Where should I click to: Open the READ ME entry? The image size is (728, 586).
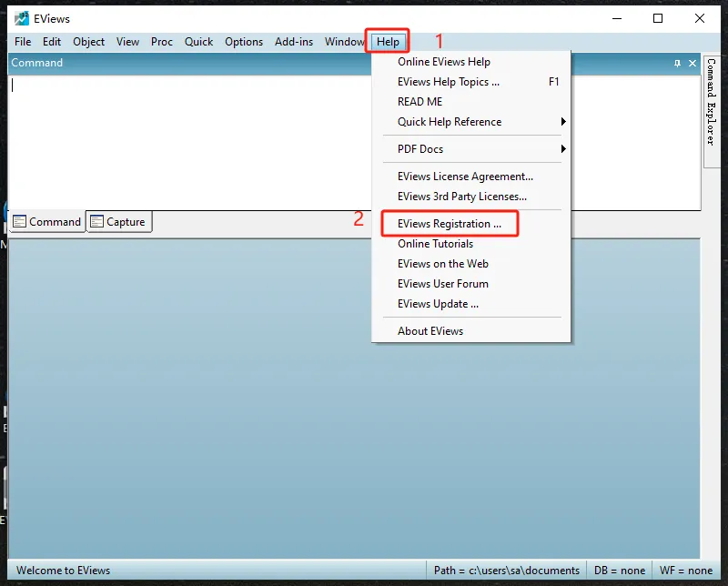point(471,102)
